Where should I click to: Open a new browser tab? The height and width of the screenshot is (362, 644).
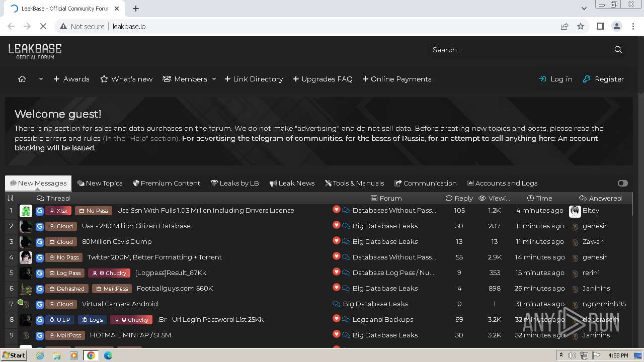pyautogui.click(x=136, y=9)
